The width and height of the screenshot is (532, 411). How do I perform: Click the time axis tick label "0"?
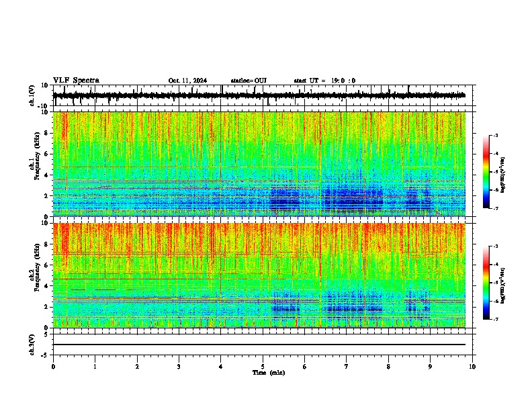click(x=53, y=367)
